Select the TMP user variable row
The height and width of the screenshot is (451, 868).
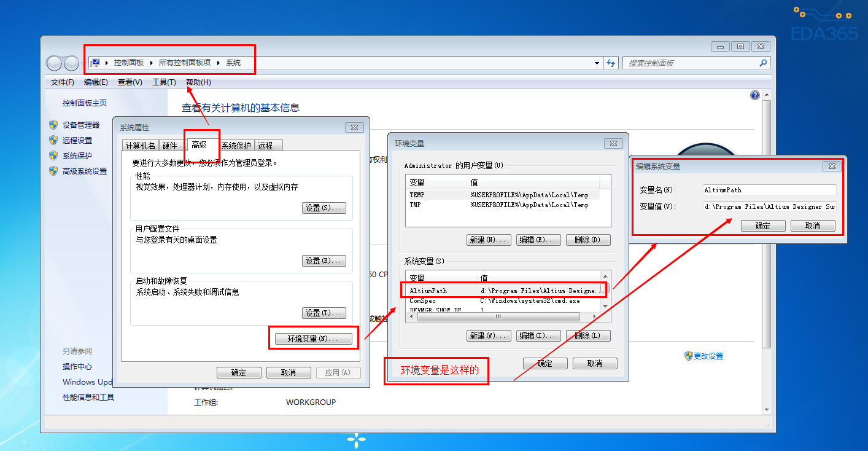pyautogui.click(x=503, y=205)
